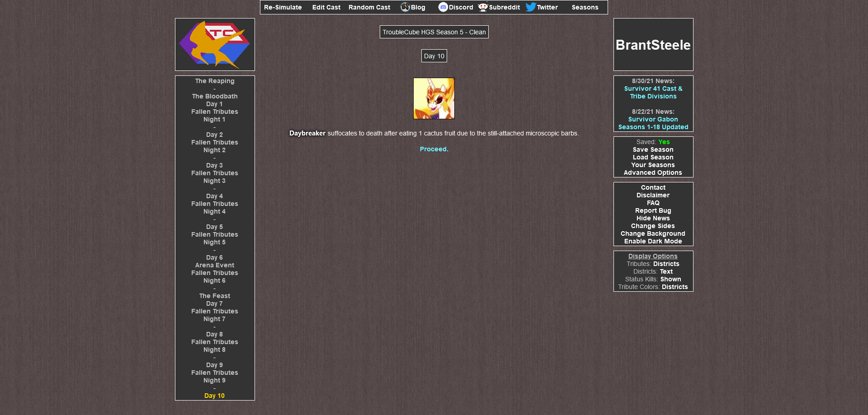Image resolution: width=868 pixels, height=415 pixels.
Task: Open Your Seasons
Action: [653, 165]
